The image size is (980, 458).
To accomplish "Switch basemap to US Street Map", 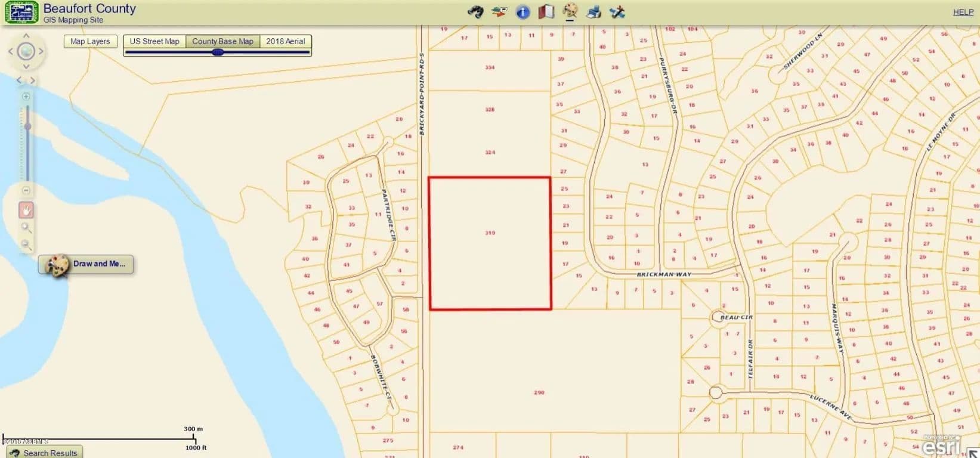I will (154, 41).
